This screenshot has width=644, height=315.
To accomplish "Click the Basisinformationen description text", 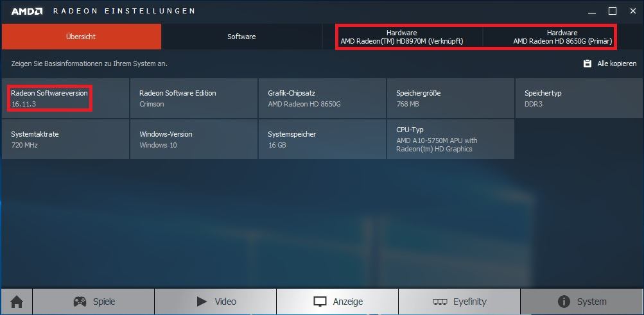I will click(89, 64).
